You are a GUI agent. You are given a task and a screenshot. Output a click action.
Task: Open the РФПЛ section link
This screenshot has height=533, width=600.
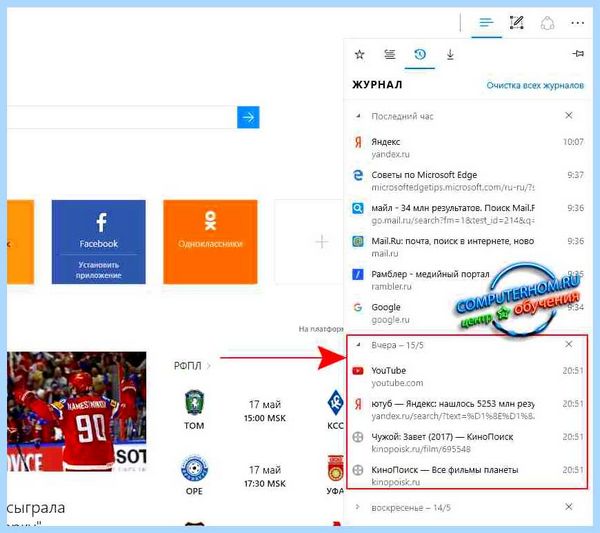point(192,366)
